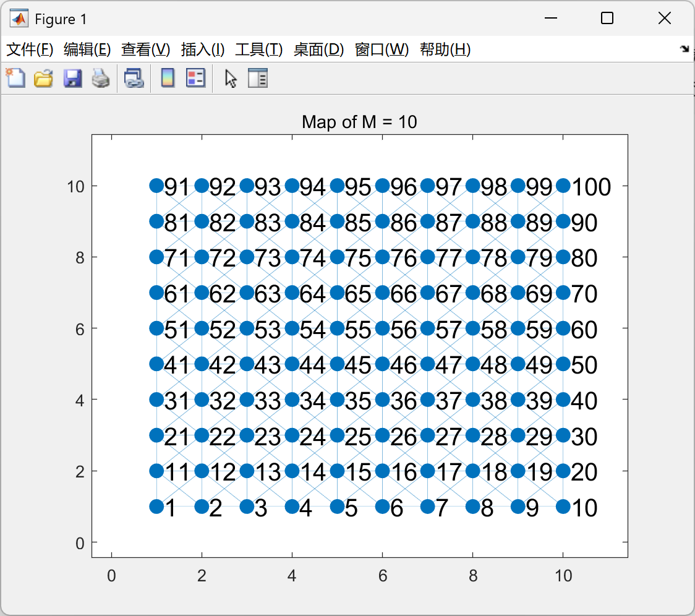Viewport: 695px width, 616px height.
Task: Open a file with the folder icon
Action: pos(43,79)
